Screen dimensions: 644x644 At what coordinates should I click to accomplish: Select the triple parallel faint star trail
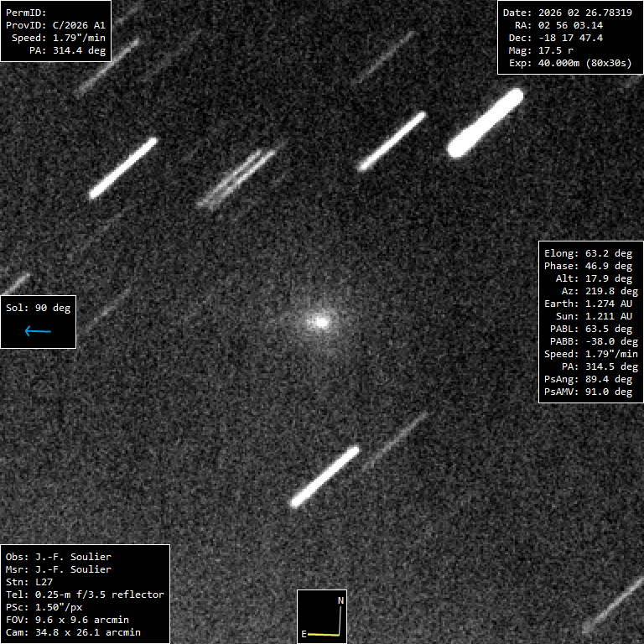(x=237, y=178)
